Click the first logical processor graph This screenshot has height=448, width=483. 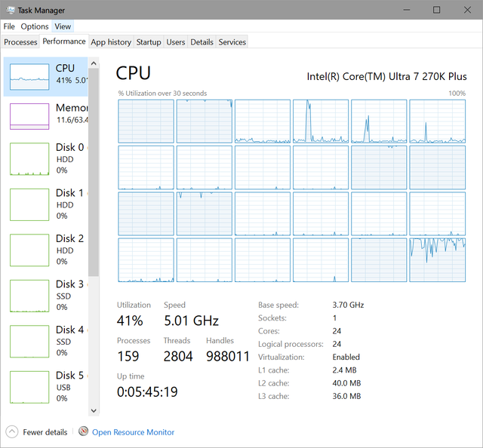click(x=146, y=121)
